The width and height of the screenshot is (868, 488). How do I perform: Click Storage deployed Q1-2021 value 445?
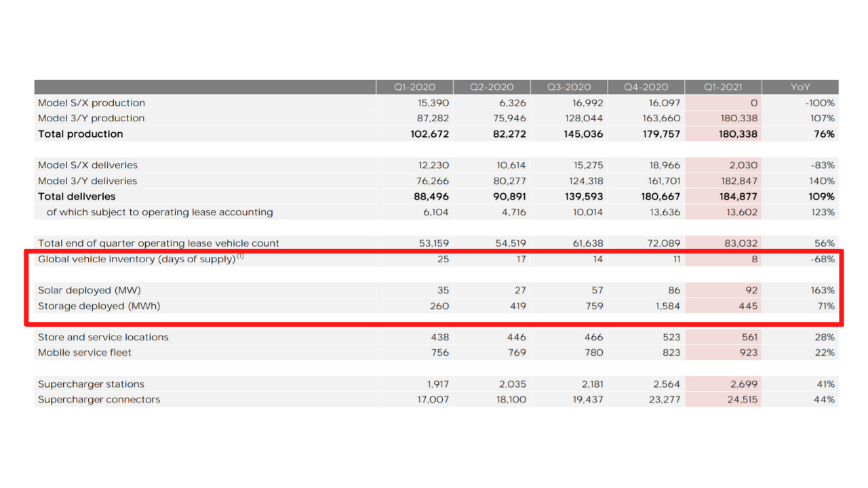(x=749, y=306)
